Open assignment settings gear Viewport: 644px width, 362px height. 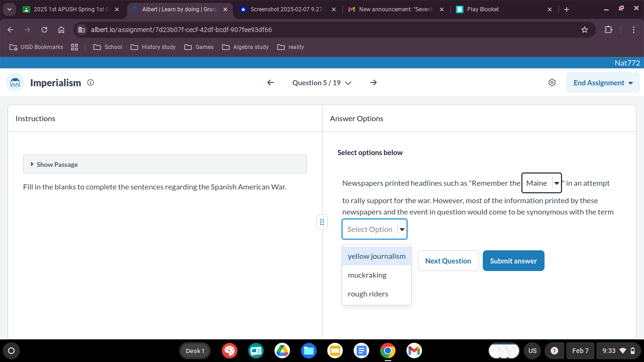click(552, 82)
